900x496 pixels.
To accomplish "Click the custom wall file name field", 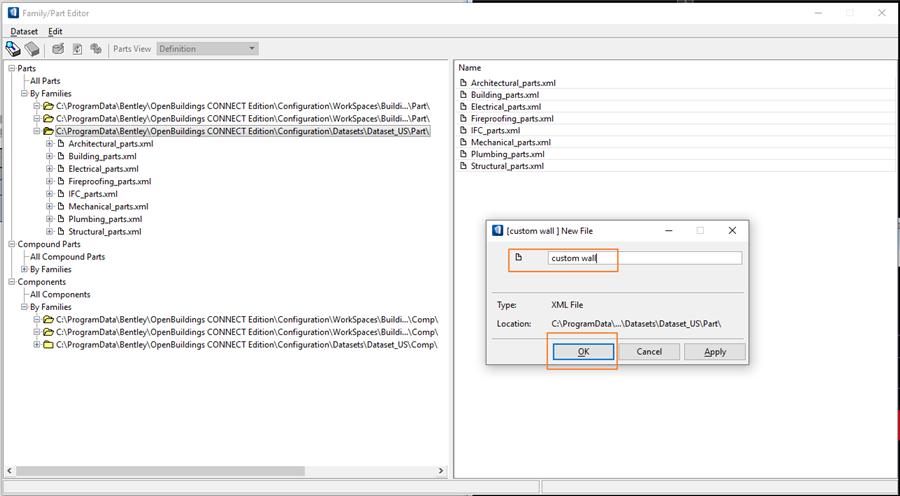I will pos(645,258).
